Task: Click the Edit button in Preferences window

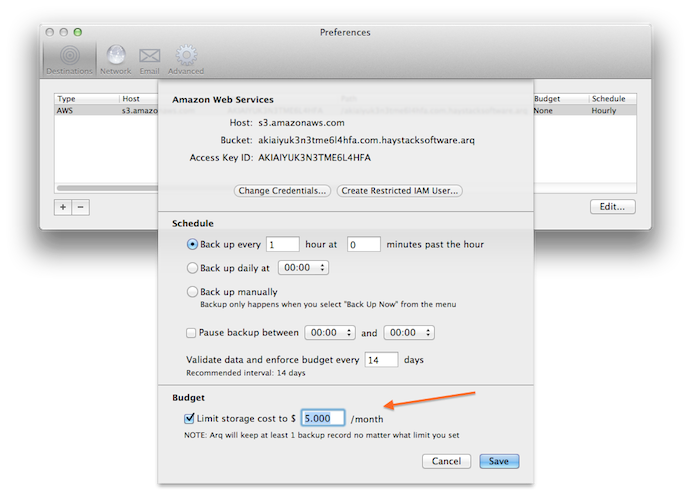Action: click(613, 207)
